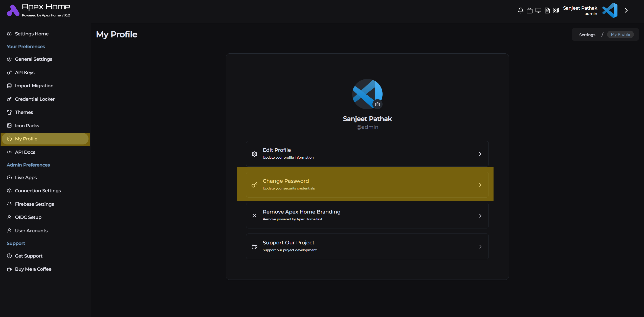Click header user avatar image
The height and width of the screenshot is (317, 644).
tap(610, 11)
